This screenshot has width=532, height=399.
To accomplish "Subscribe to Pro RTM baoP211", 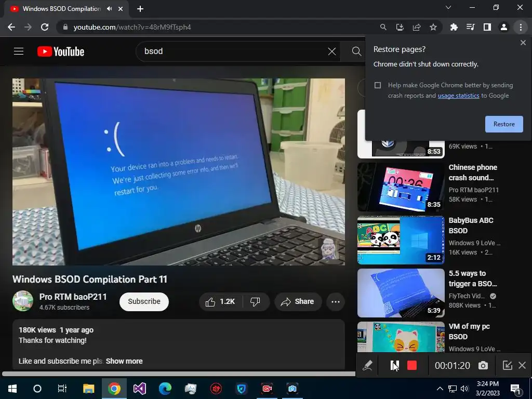I will [x=144, y=302].
